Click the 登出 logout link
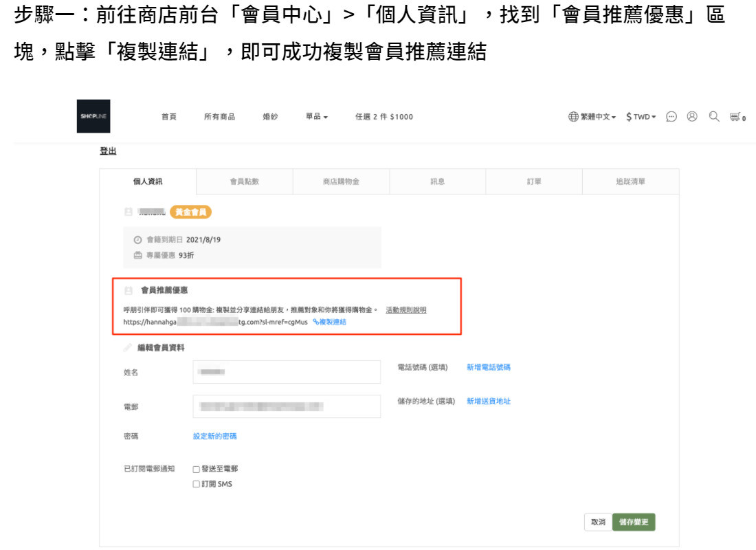The width and height of the screenshot is (756, 550). (108, 151)
